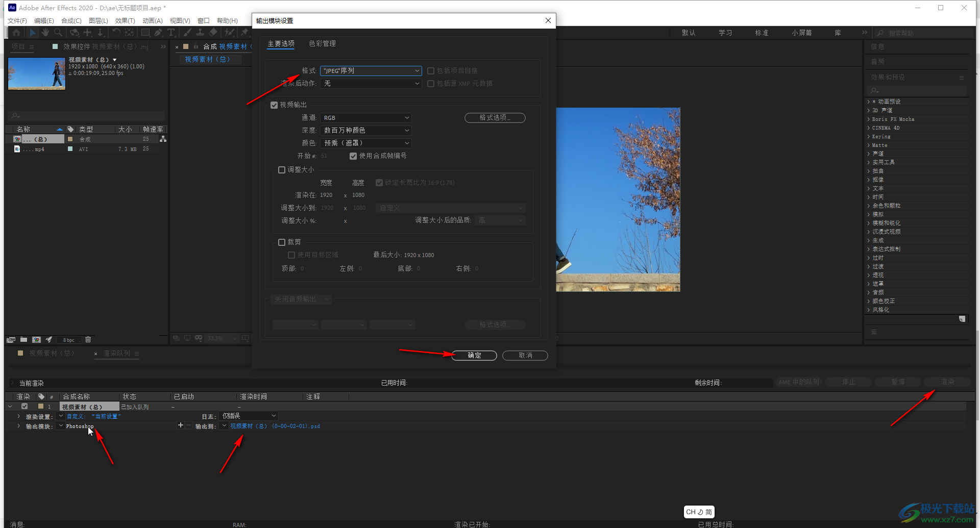Select the Puppet Pin tool
Viewport: 980px width, 528px height.
tap(244, 33)
